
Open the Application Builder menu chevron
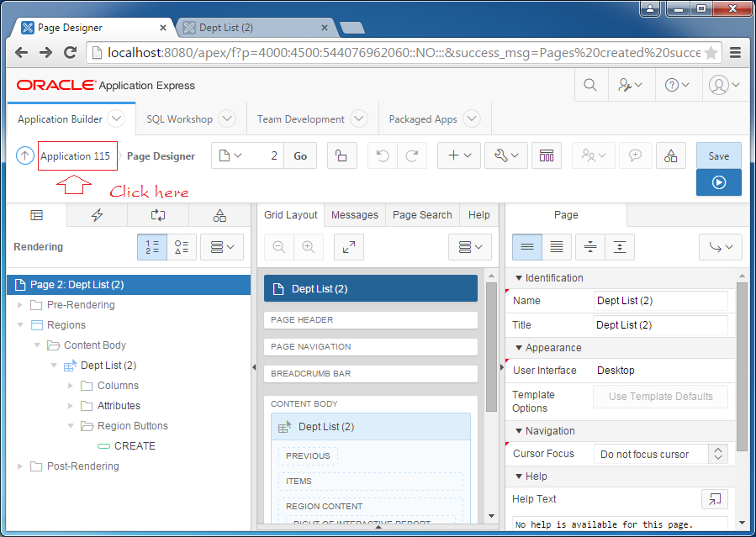point(116,118)
